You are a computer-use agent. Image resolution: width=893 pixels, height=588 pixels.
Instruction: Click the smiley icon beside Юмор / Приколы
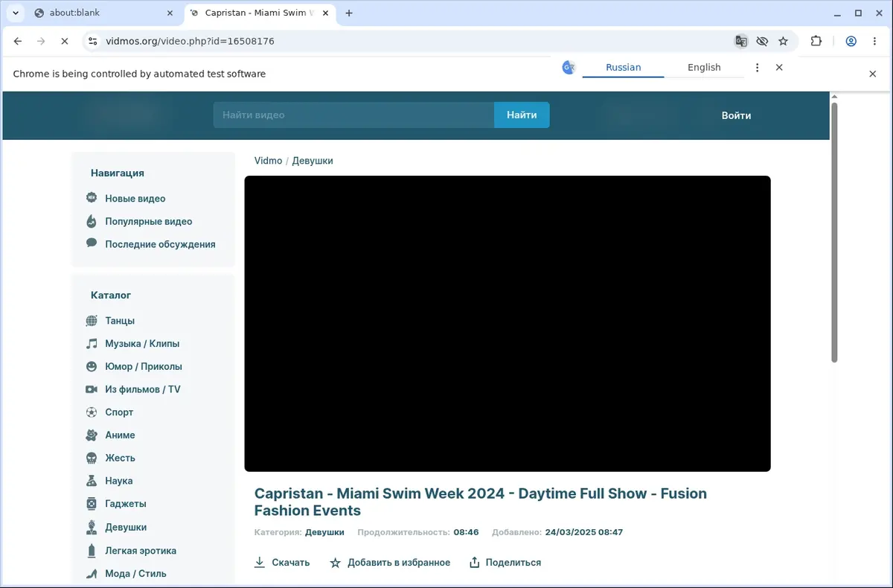[x=92, y=366]
